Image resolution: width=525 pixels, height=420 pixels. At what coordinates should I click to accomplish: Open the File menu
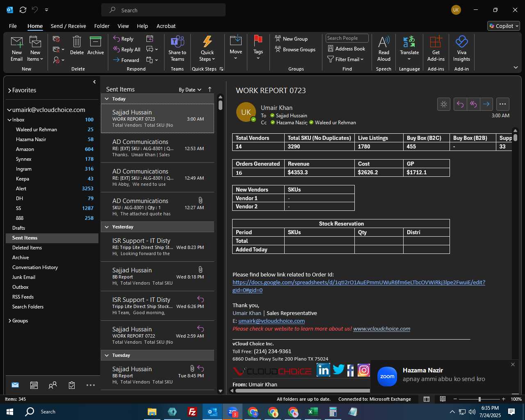(x=13, y=26)
